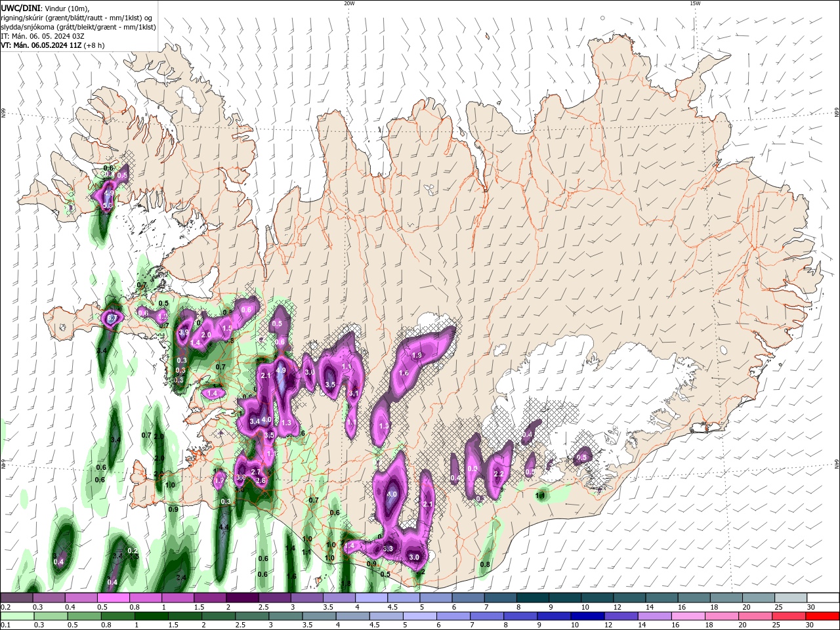Pick the pale green 0.1 legend swatch
The height and width of the screenshot is (630, 840).
point(17,616)
